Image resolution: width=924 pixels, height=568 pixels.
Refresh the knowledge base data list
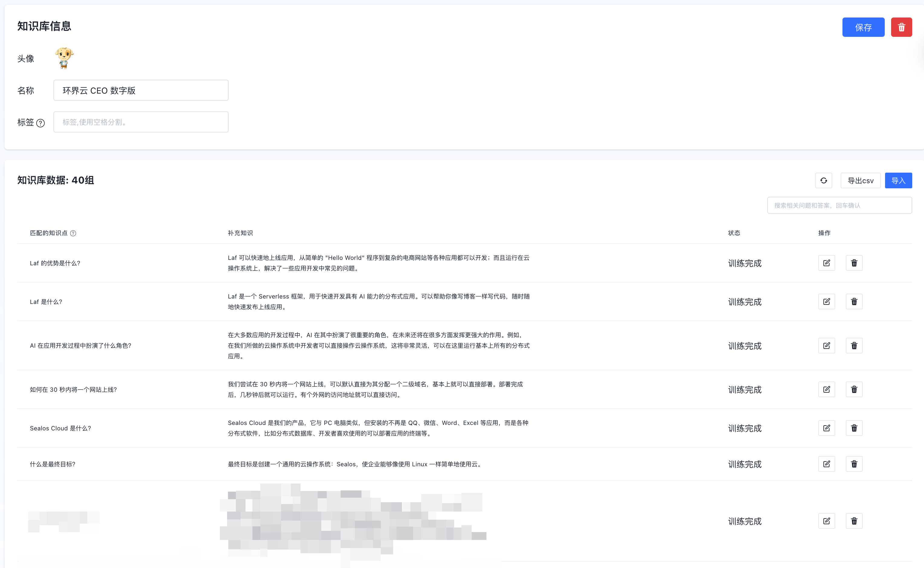pyautogui.click(x=823, y=181)
